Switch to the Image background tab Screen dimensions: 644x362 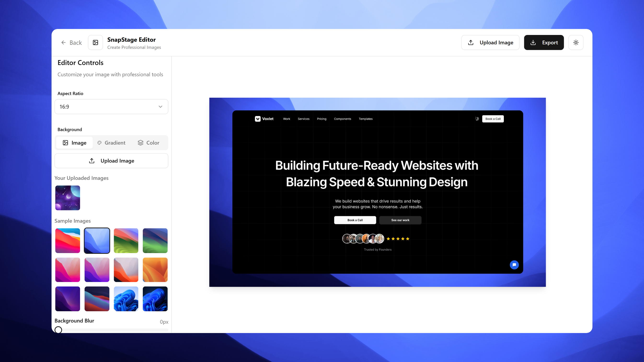click(74, 143)
